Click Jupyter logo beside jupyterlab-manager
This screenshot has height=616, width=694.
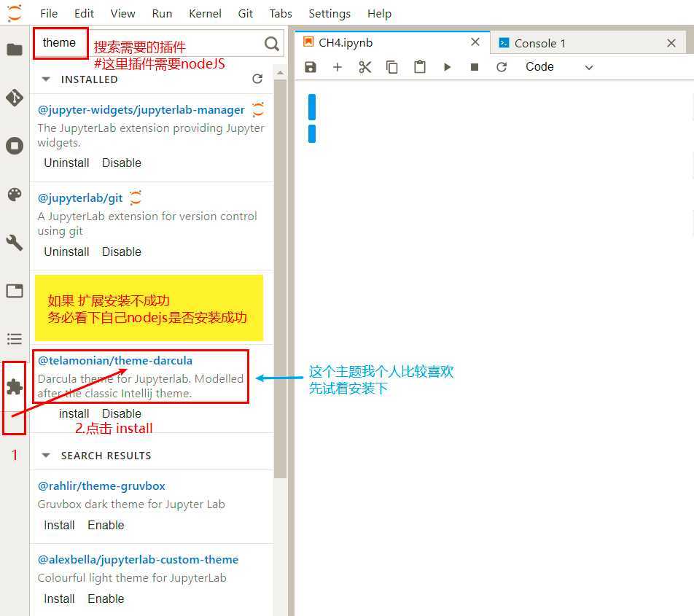click(x=258, y=109)
